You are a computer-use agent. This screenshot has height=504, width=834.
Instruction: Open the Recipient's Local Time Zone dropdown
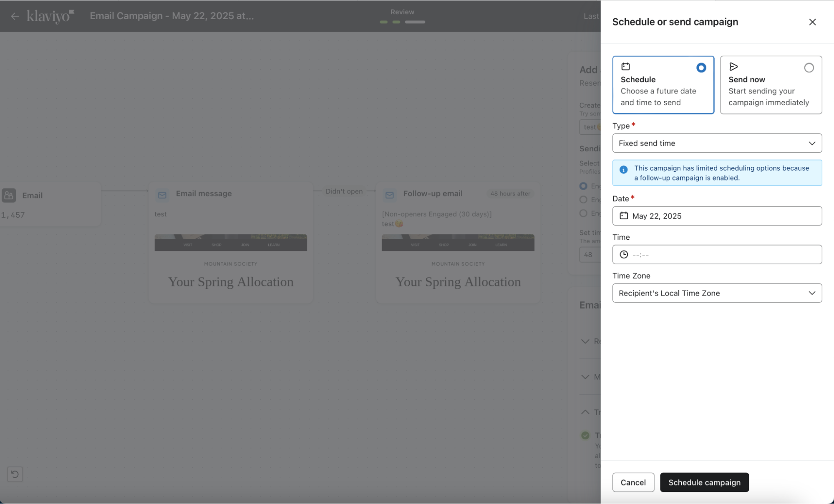(x=717, y=293)
